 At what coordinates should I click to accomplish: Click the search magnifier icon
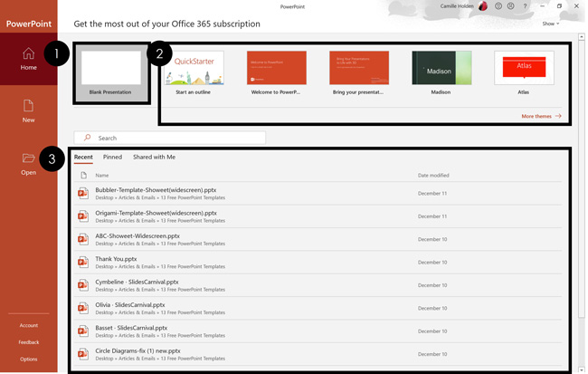(x=88, y=138)
